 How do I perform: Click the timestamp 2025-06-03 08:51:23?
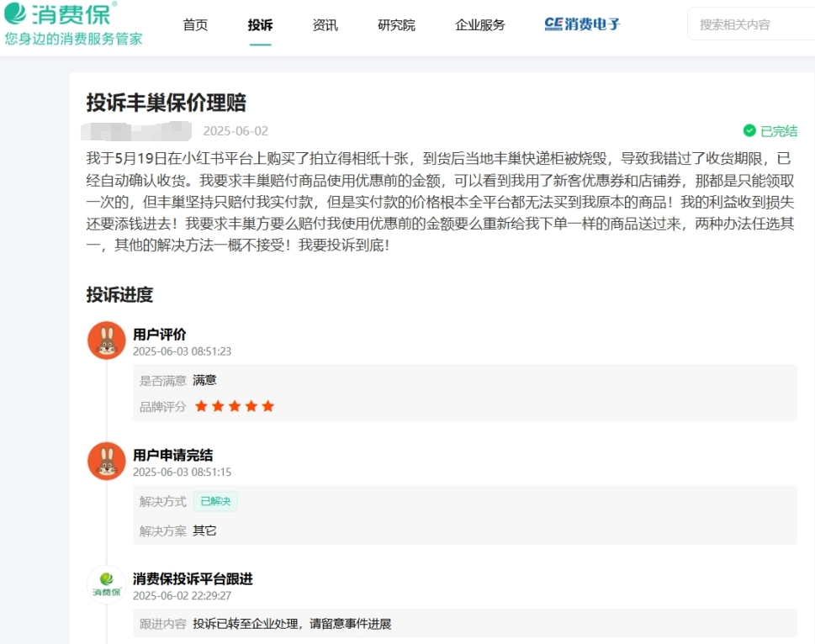(x=182, y=351)
